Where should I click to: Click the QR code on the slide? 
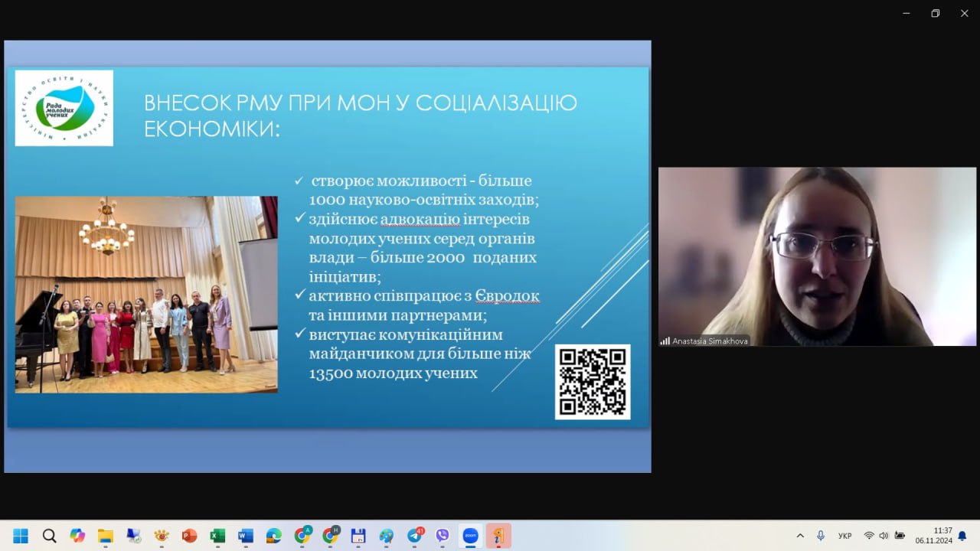click(593, 382)
